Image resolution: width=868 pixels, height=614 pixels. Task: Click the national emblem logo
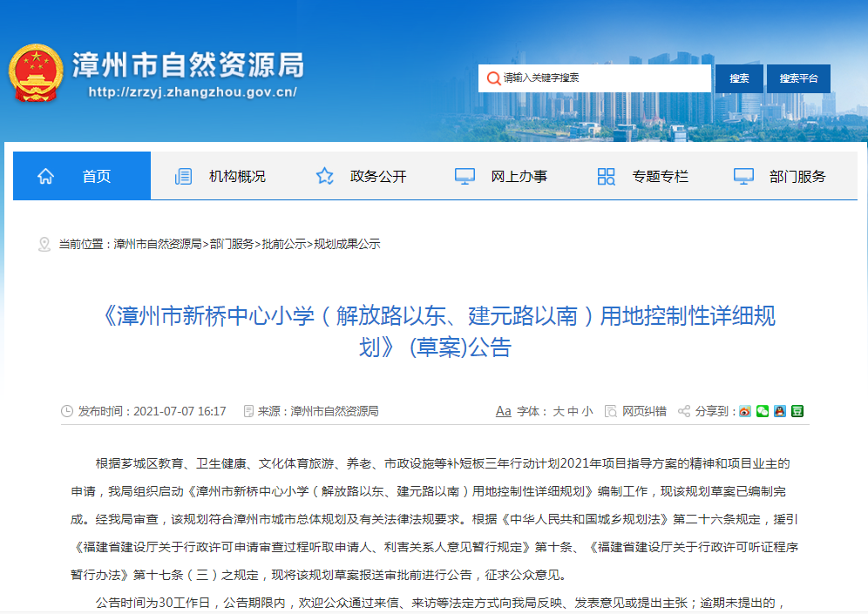(36, 73)
